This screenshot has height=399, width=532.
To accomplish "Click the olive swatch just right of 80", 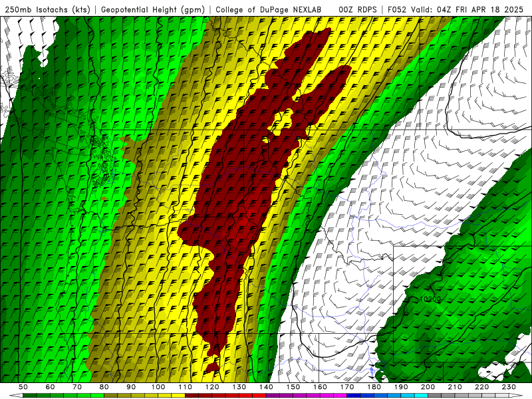I will pos(111,396).
